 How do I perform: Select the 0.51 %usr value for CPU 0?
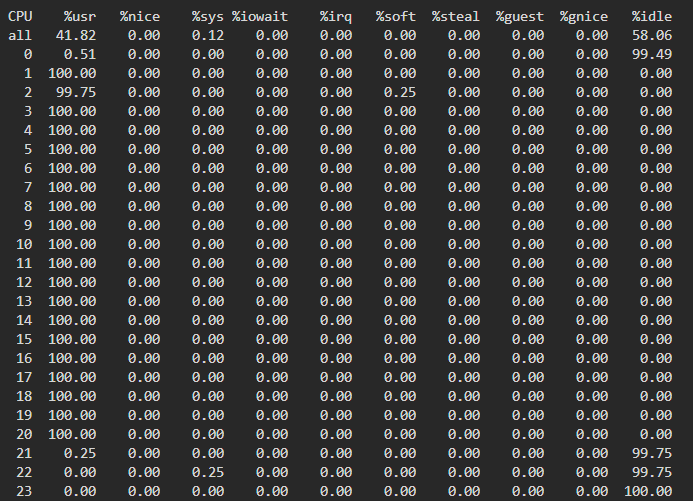tap(80, 54)
